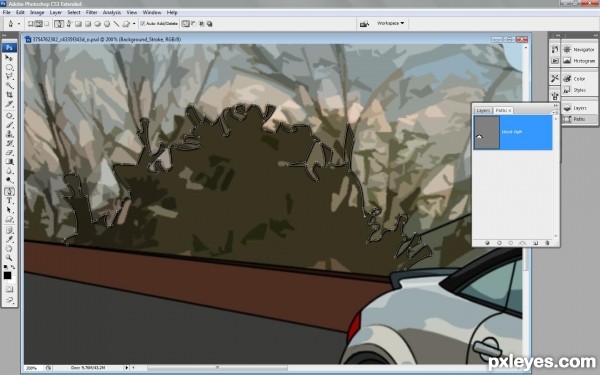Screen dimensions: 600x375
Task: Select the History Brush tool
Action: click(9, 143)
